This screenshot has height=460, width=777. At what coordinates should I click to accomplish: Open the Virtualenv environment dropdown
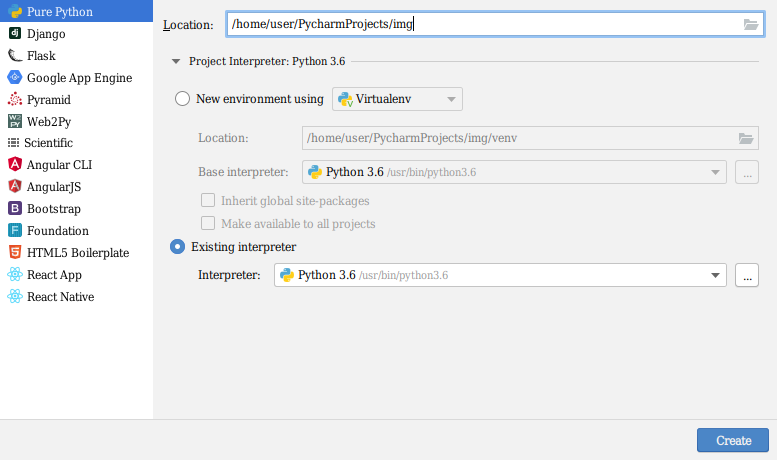pyautogui.click(x=397, y=99)
